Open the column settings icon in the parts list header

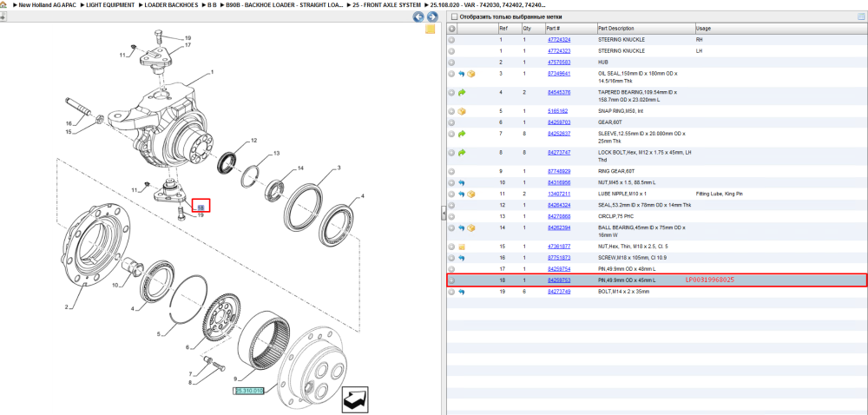click(861, 16)
